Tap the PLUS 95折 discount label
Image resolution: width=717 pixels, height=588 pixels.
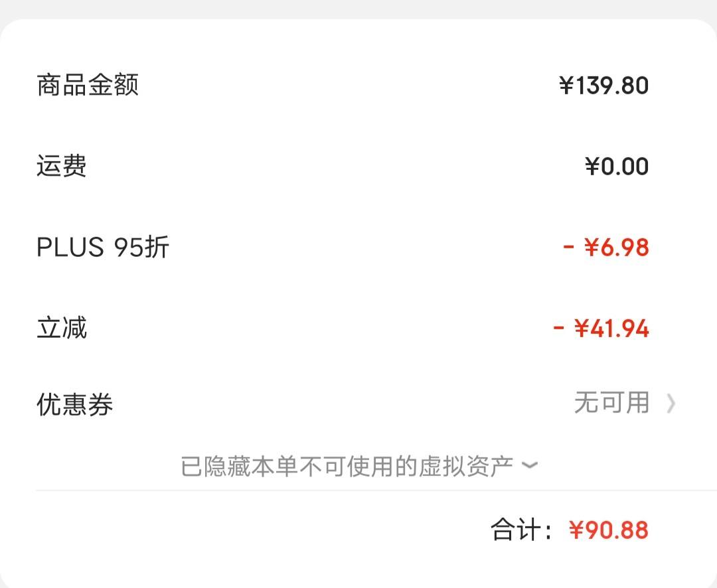(102, 247)
